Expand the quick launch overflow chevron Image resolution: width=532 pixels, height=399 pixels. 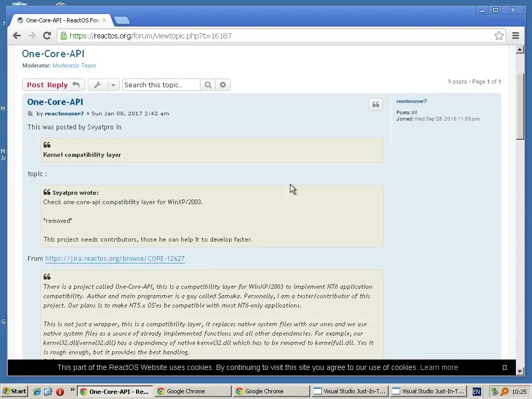coord(72,390)
